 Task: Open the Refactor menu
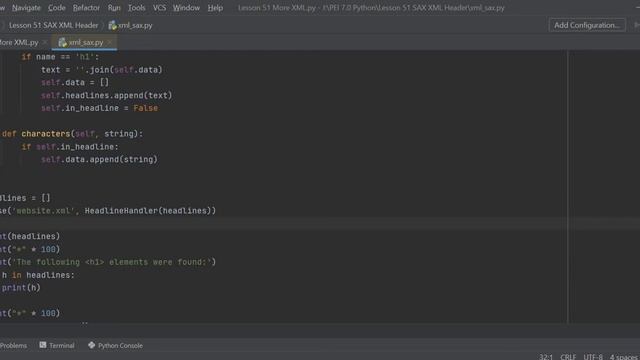click(x=86, y=8)
